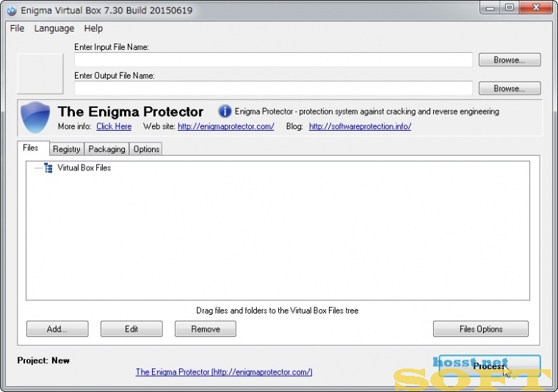Switch to the Registry tab

[67, 149]
